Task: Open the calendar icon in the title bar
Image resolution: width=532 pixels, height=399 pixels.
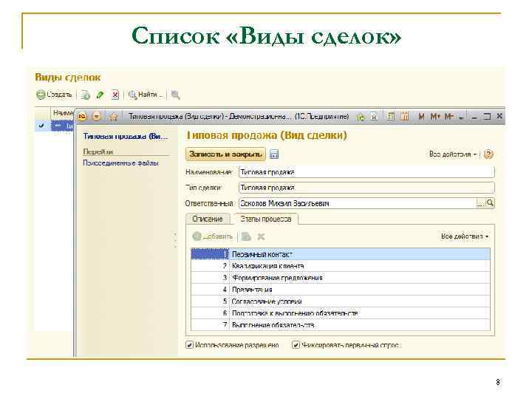Action: (404, 117)
